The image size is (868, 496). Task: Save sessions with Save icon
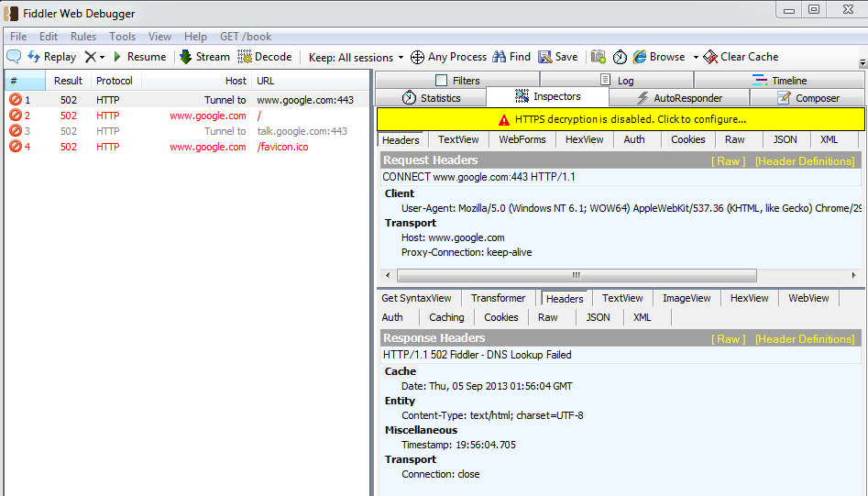558,57
